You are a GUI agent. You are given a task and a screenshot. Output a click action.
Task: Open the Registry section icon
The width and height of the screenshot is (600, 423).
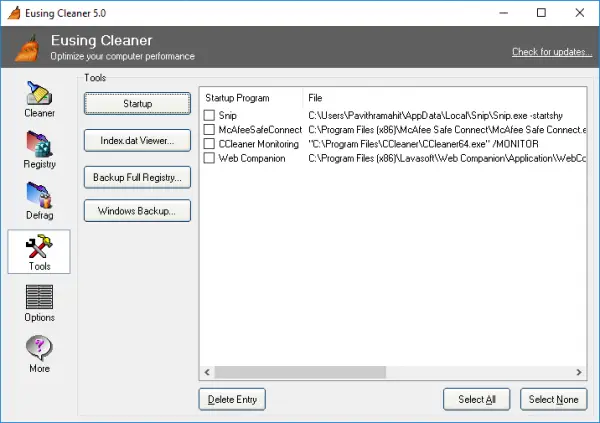click(39, 144)
